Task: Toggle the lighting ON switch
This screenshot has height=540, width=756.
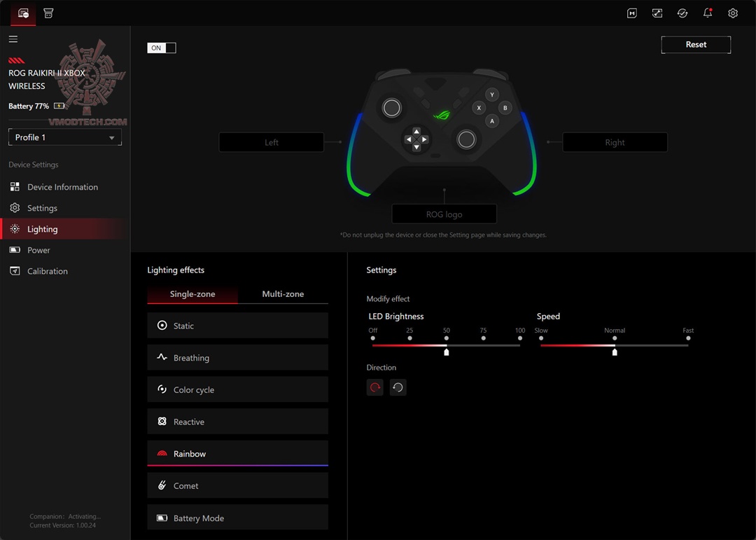Action: 162,48
